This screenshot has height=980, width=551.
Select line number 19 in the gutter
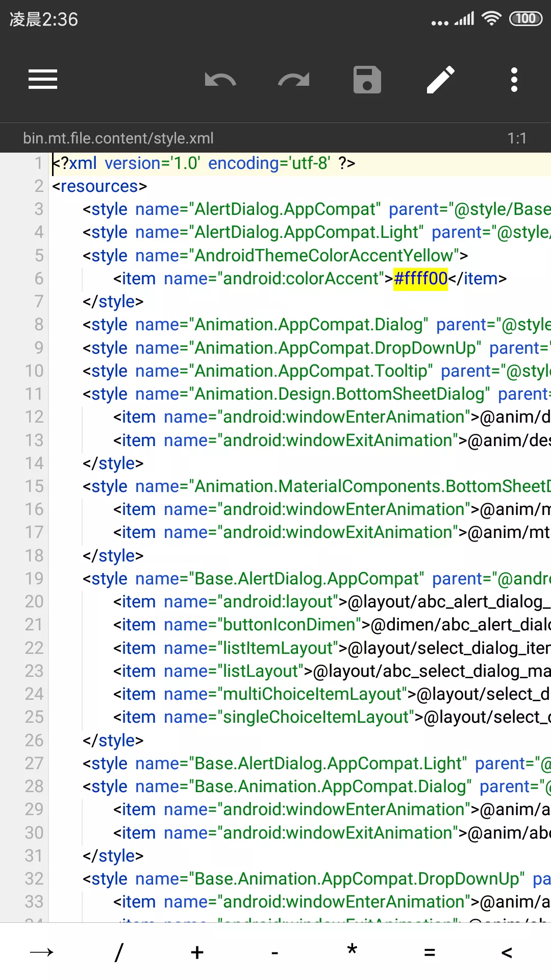click(x=34, y=578)
